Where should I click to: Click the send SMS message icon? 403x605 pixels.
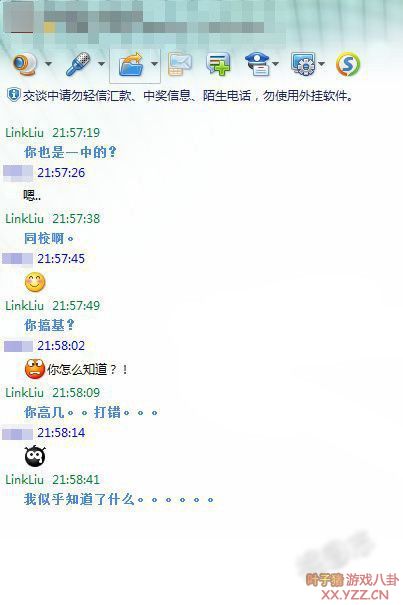click(x=180, y=64)
